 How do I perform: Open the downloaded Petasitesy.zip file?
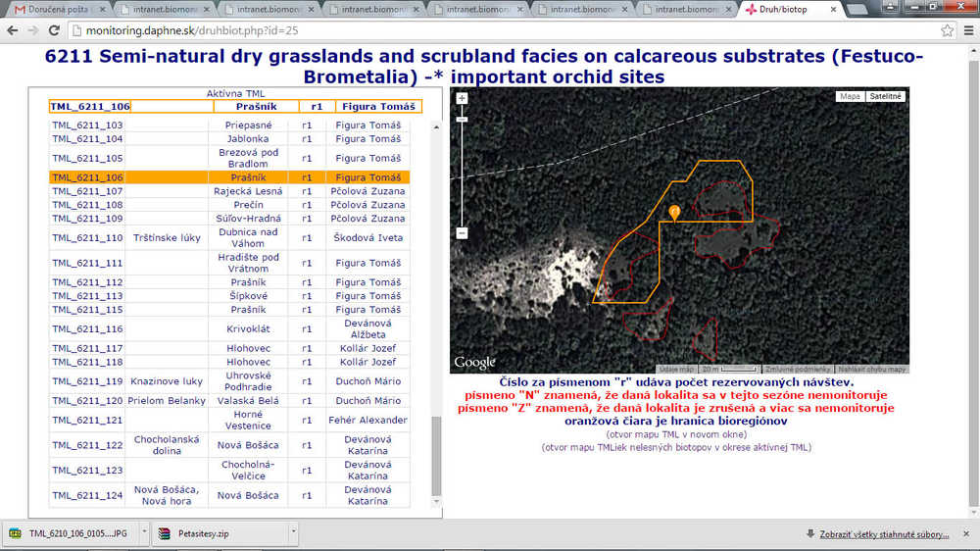[x=220, y=533]
